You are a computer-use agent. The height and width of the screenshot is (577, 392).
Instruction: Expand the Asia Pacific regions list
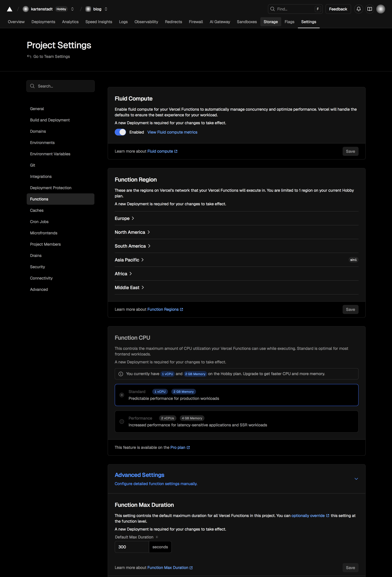[x=129, y=260]
